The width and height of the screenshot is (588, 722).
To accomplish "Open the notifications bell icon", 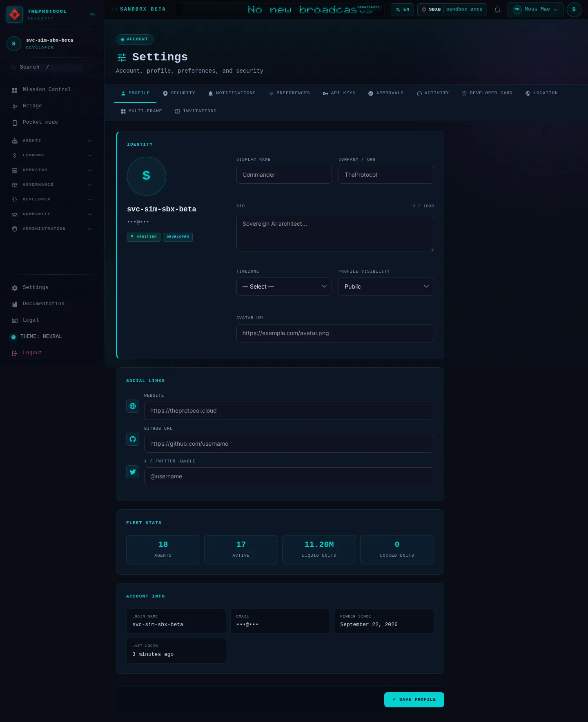I will [497, 9].
